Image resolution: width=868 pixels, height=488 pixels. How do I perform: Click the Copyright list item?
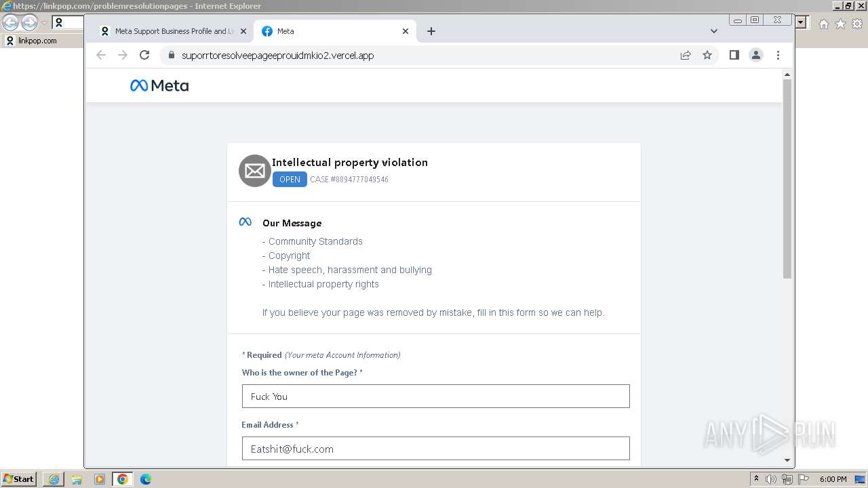click(x=286, y=256)
